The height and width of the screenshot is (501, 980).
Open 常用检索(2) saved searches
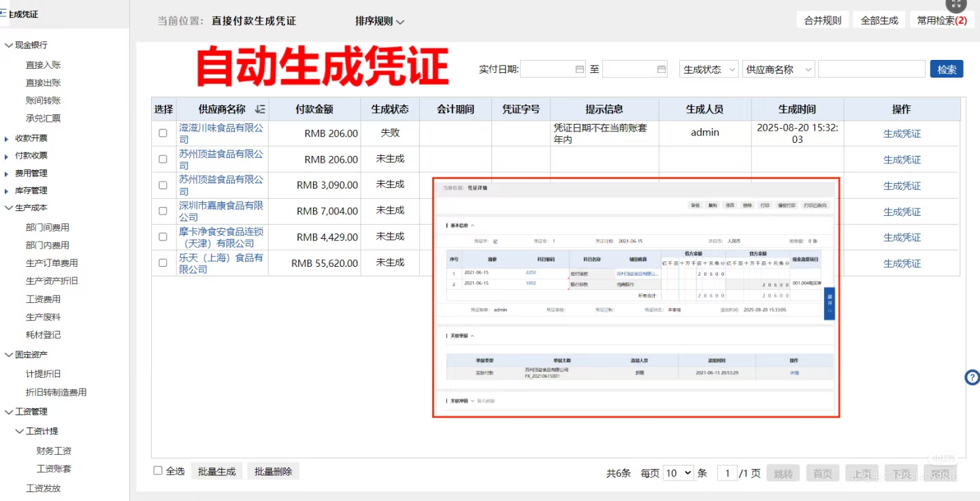tap(942, 20)
